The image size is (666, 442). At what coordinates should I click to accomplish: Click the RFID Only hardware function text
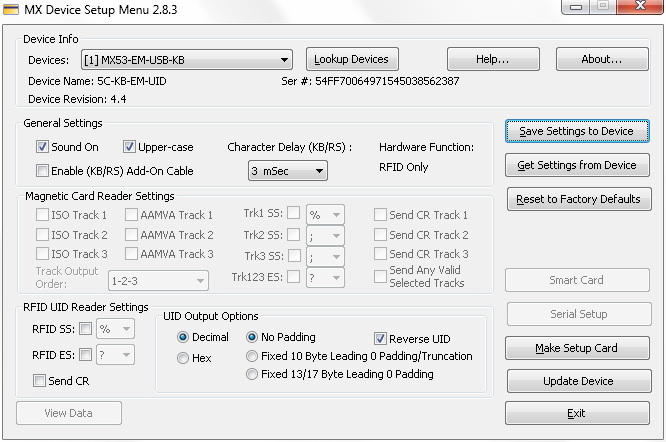(x=404, y=167)
